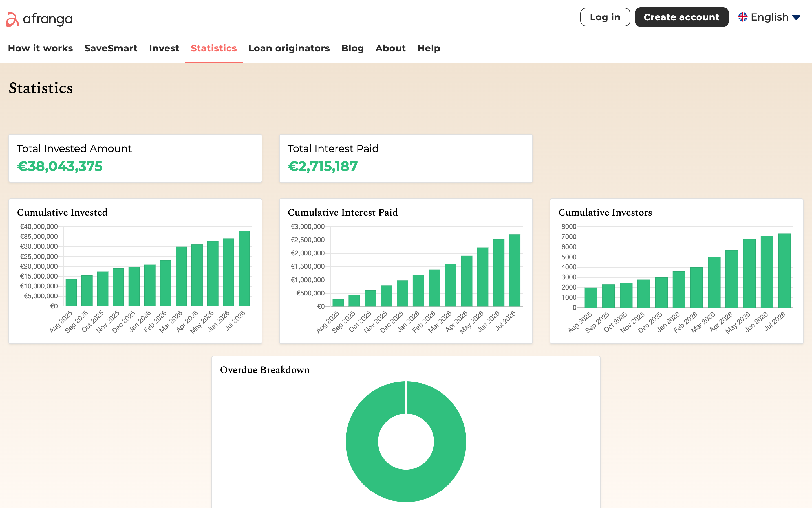Click the Apr 2026 bar in Cumulative Interest Paid

(x=466, y=281)
